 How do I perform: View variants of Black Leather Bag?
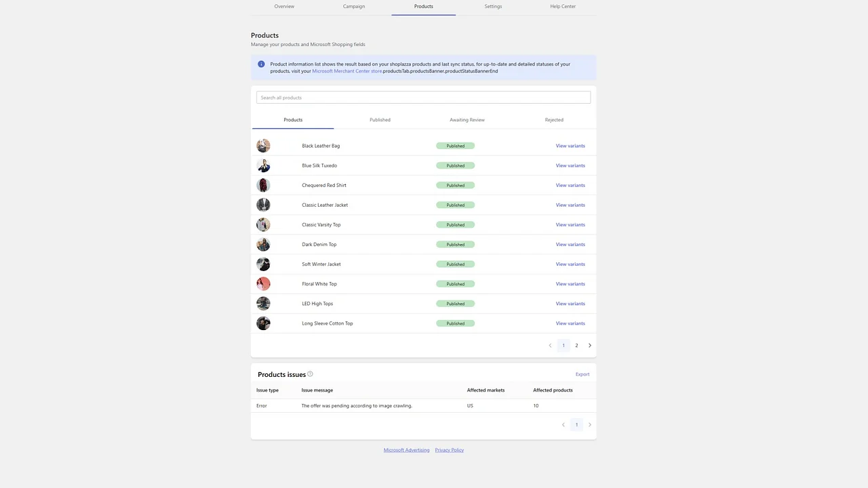coord(570,146)
